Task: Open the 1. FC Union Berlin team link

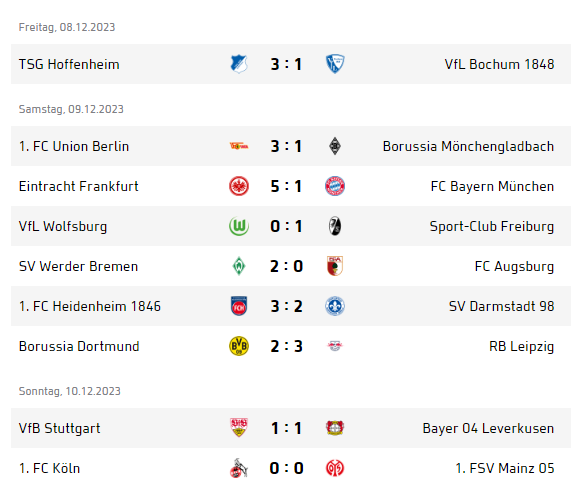Action: (x=74, y=146)
